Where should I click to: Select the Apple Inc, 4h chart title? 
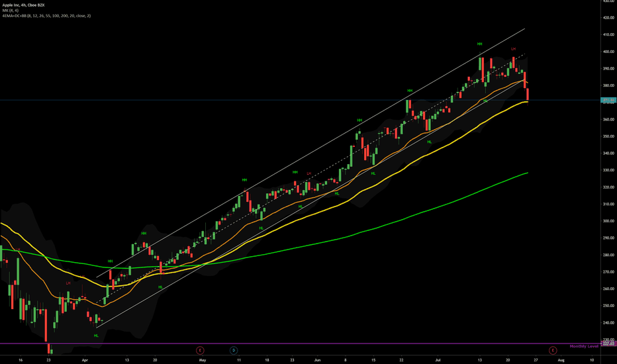point(23,5)
